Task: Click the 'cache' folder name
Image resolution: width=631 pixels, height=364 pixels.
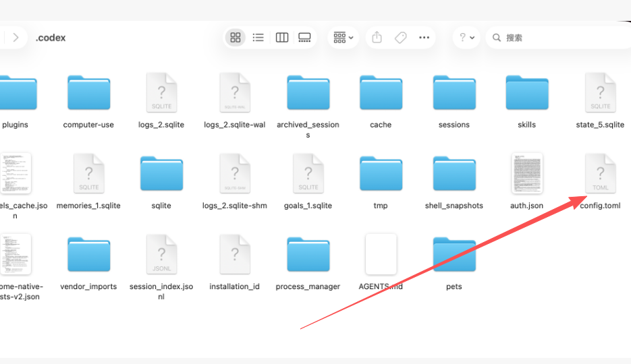Action: 381,125
